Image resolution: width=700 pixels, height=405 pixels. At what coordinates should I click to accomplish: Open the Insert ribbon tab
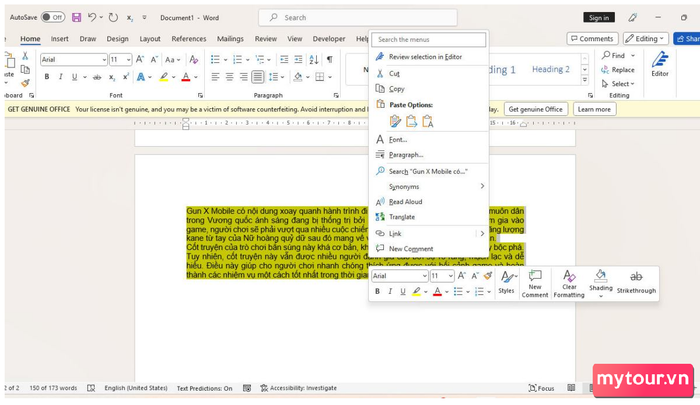[x=59, y=39]
